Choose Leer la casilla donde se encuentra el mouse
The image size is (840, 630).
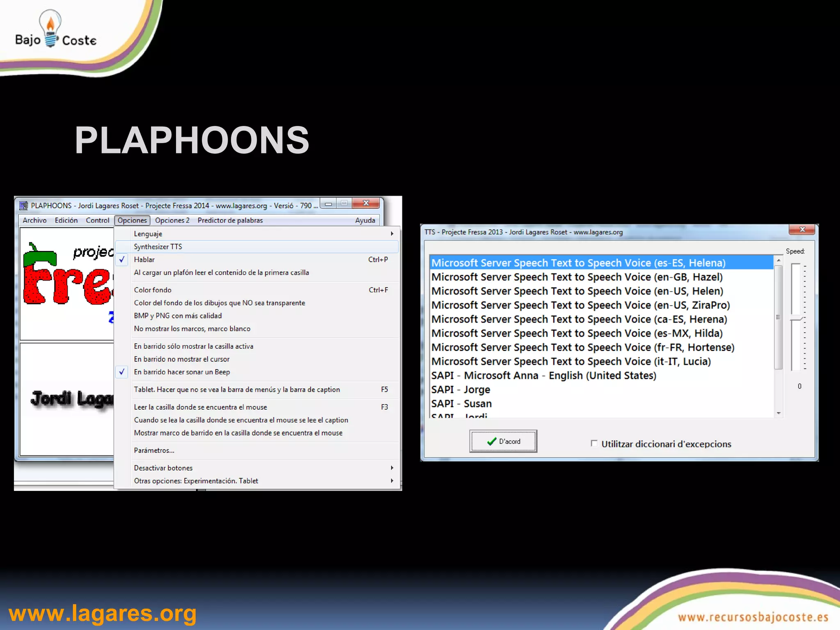pyautogui.click(x=256, y=407)
